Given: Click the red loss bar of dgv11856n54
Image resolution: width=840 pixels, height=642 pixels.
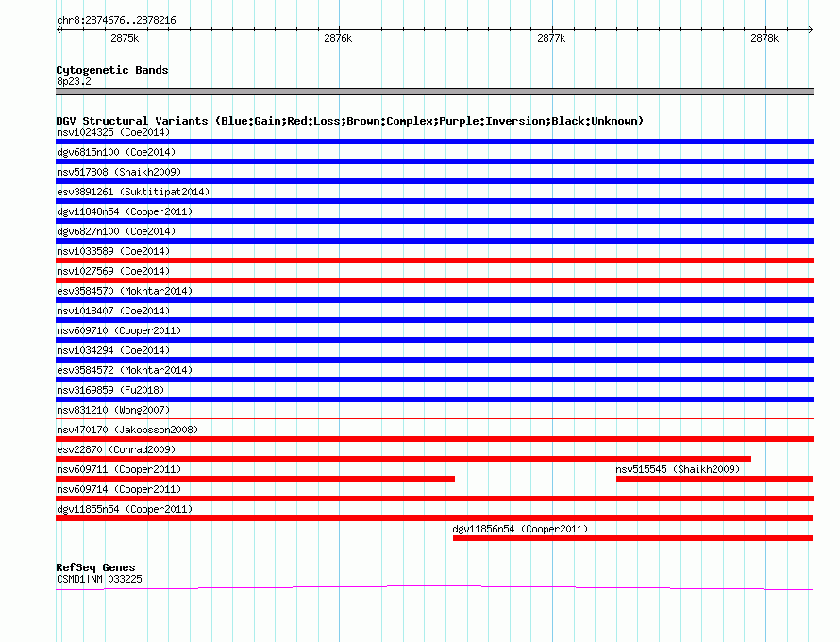Looking at the screenshot, I should pyautogui.click(x=632, y=538).
